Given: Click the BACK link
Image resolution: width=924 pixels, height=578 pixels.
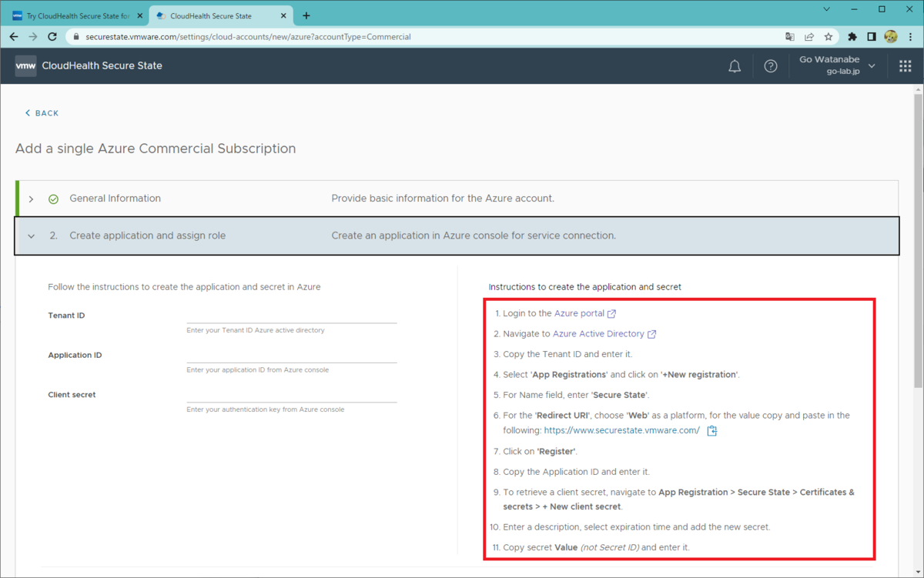Looking at the screenshot, I should 42,113.
